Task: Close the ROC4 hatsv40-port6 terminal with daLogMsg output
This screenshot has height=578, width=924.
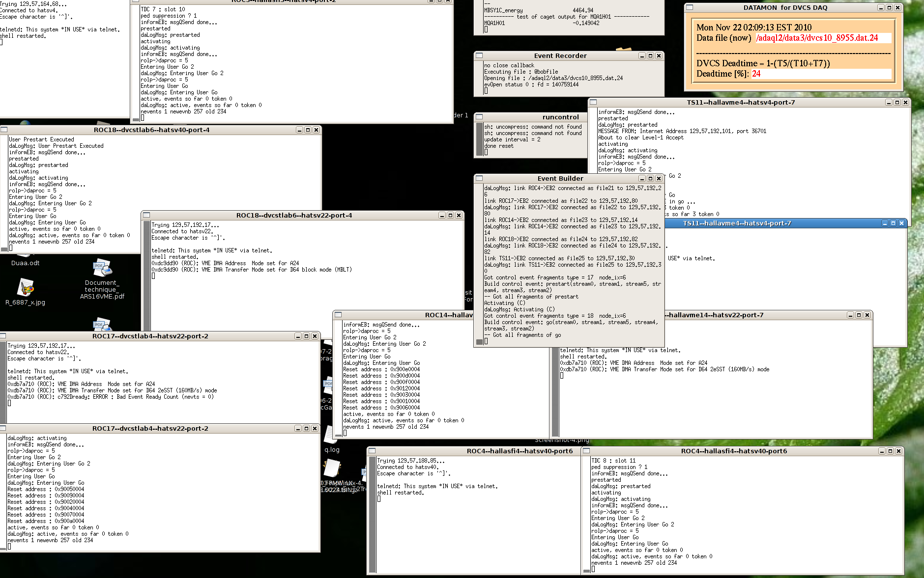Action: 898,451
